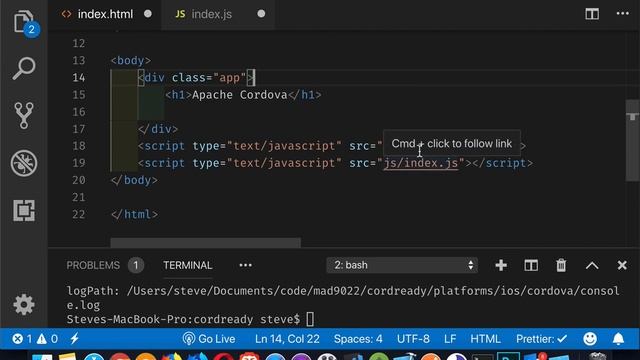Image resolution: width=640 pixels, height=360 pixels.
Task: Maximize panel with up chevron
Action: pos(592,266)
